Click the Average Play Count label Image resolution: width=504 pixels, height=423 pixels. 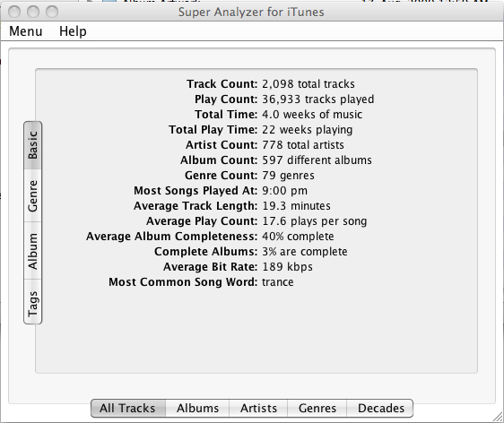(202, 221)
